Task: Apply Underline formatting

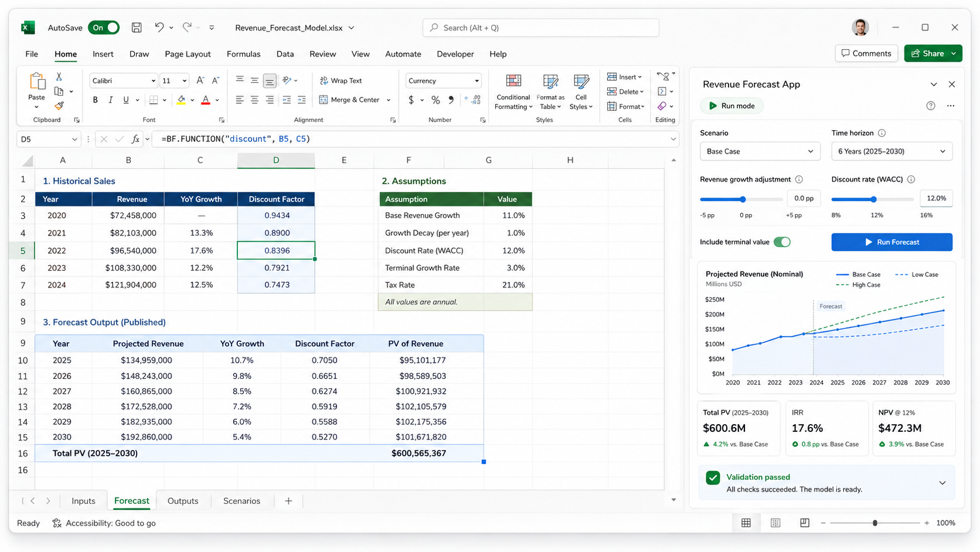Action: (125, 100)
